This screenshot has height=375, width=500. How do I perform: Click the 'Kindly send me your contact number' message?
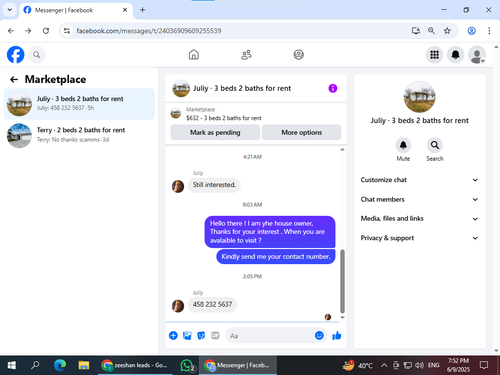click(x=276, y=257)
